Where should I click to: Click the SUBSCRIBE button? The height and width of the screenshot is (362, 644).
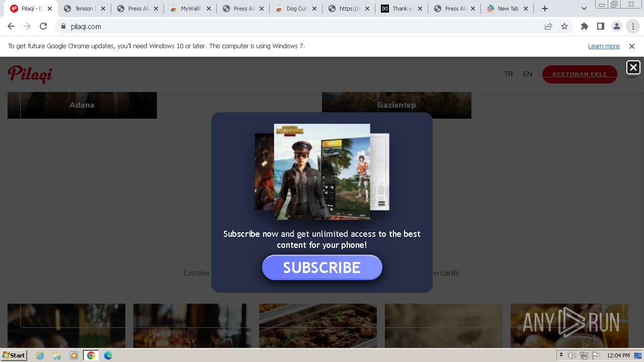point(322,267)
